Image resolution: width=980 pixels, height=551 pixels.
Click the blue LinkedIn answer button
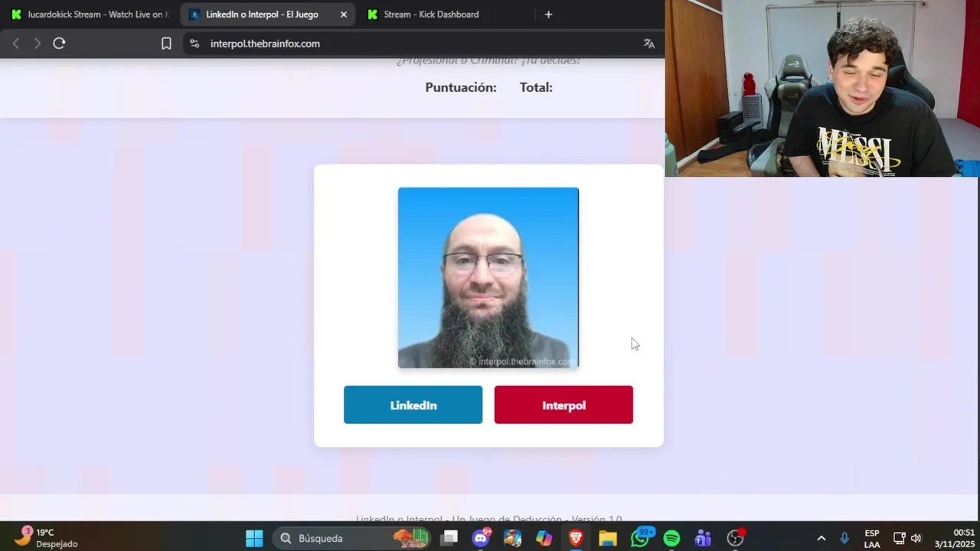tap(413, 405)
